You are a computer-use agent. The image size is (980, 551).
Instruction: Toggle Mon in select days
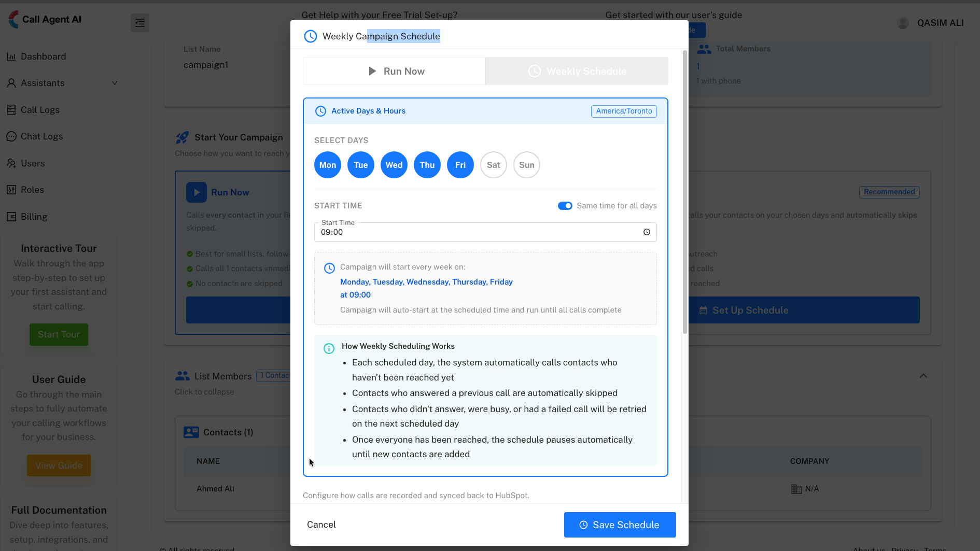(x=328, y=165)
